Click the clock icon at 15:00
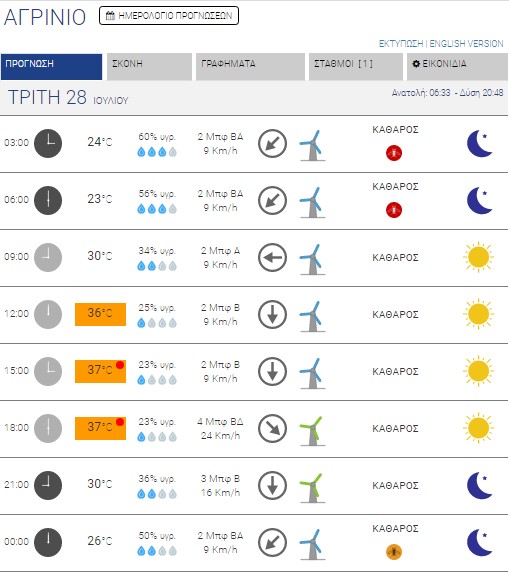This screenshot has width=509, height=572. (48, 371)
